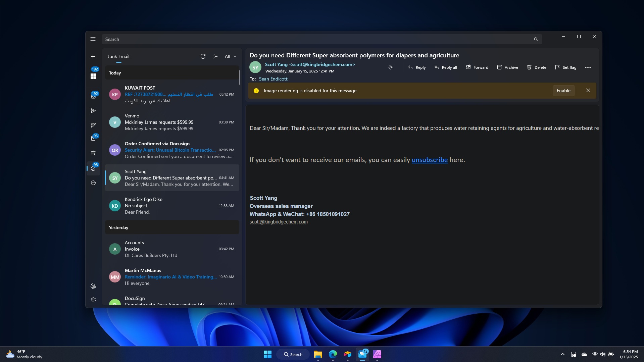The height and width of the screenshot is (362, 644).
Task: Open the settings gear in Mail sidebar
Action: (x=93, y=300)
